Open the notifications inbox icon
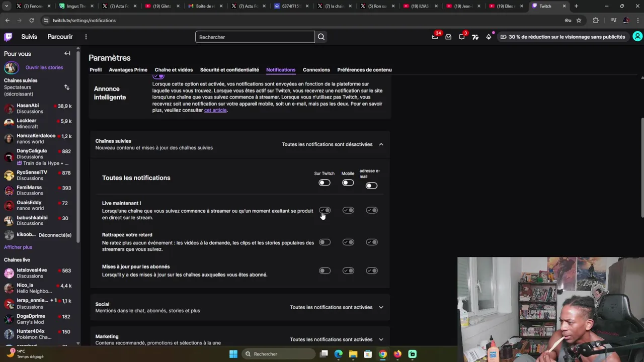The image size is (644, 362). 448,37
